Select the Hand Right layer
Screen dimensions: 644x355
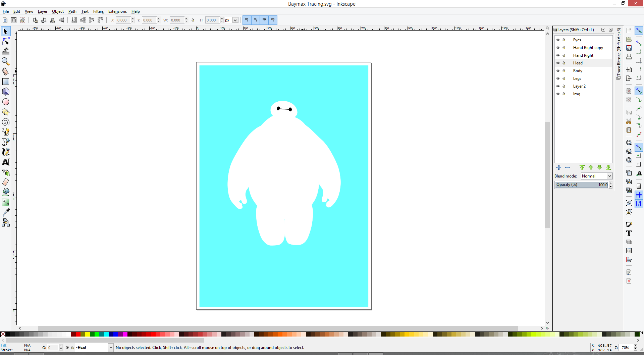coord(583,55)
